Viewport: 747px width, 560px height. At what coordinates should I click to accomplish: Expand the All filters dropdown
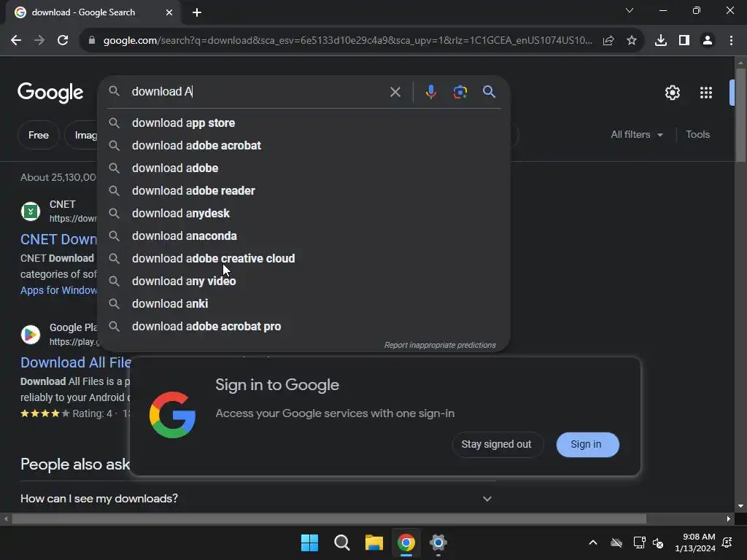coord(636,135)
